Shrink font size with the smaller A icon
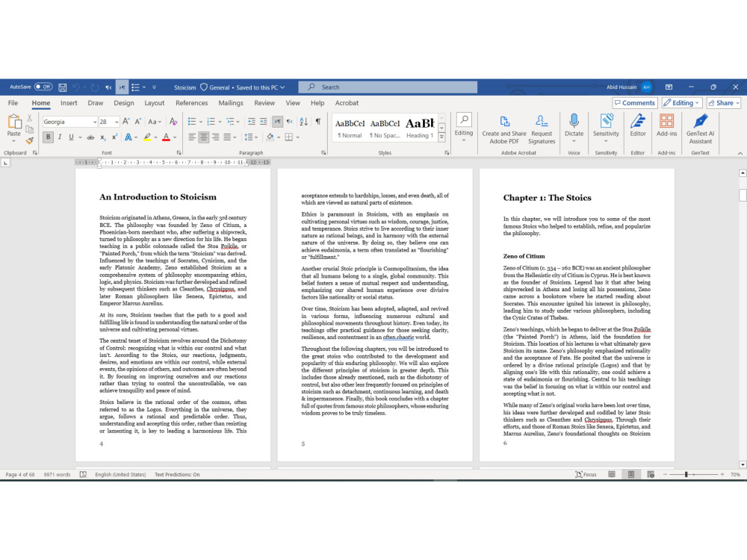This screenshot has height=560, width=747. (138, 122)
